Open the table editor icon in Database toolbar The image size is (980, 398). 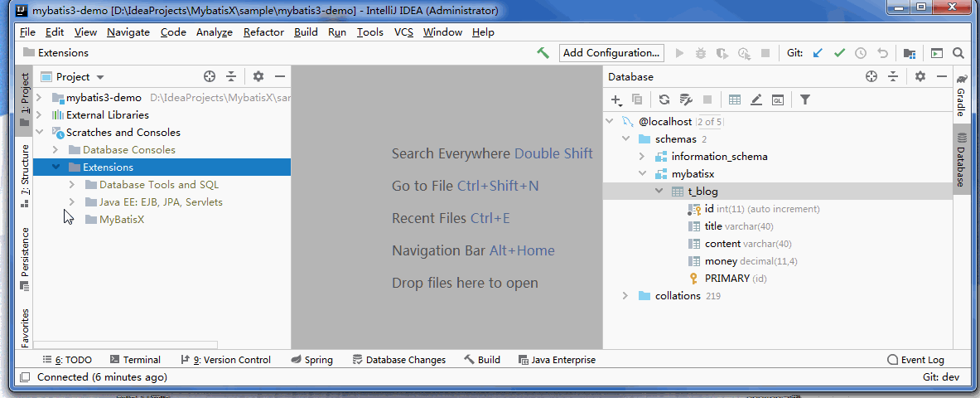735,99
